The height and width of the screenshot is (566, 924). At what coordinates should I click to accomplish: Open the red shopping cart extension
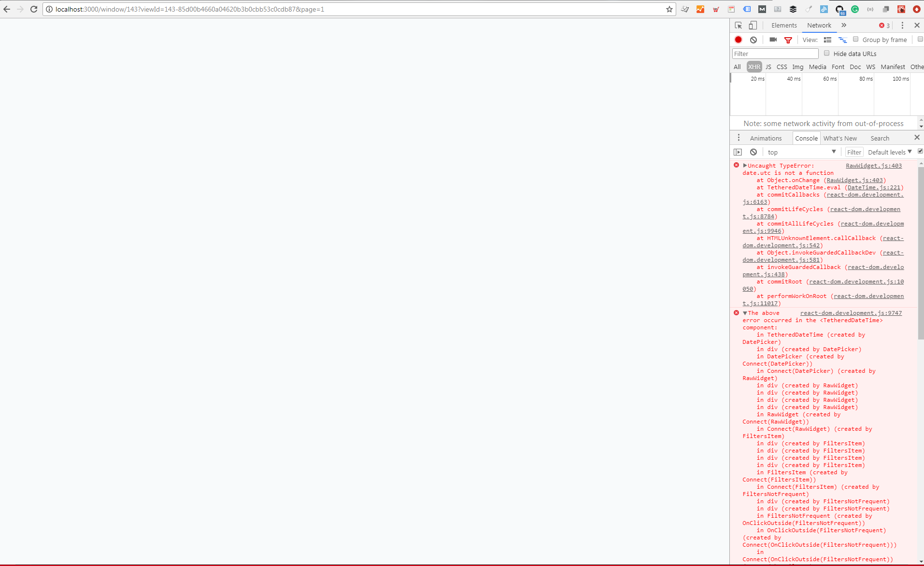[716, 9]
